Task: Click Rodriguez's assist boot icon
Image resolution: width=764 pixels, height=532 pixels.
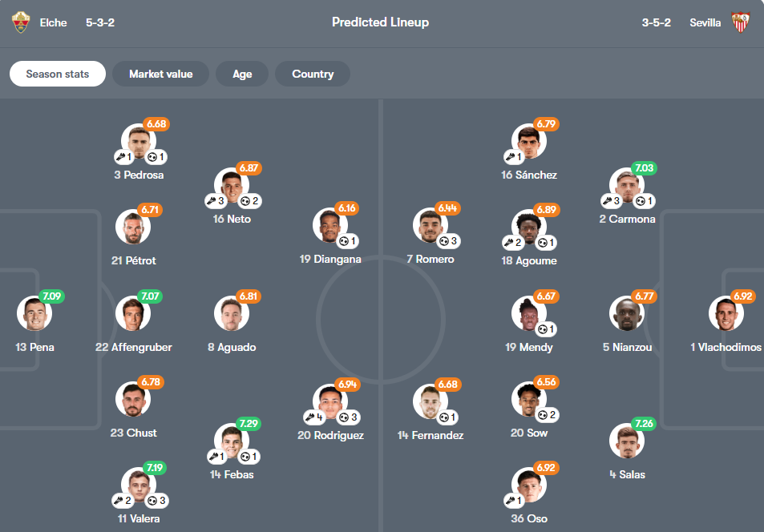Action: 309,417
